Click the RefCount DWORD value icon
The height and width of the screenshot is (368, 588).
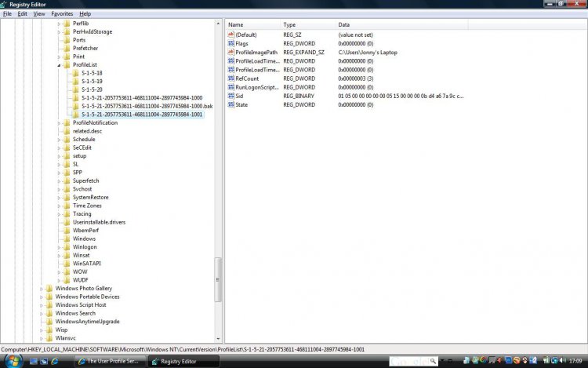click(x=231, y=78)
